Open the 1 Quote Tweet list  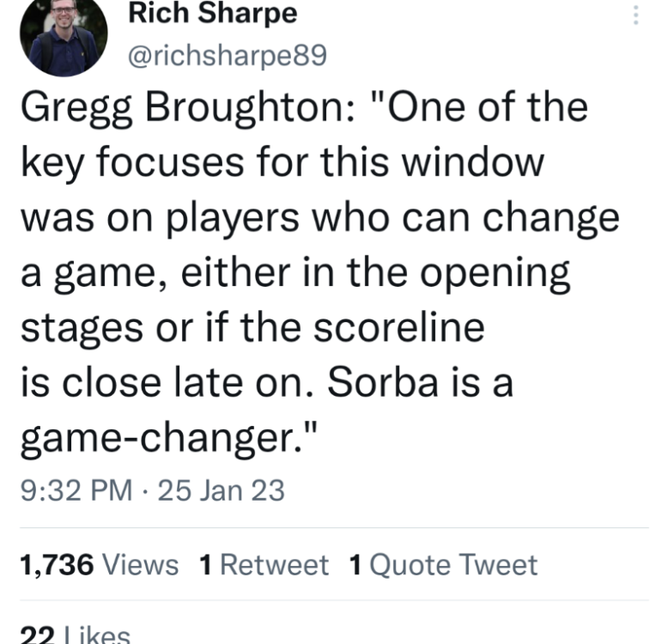(443, 565)
